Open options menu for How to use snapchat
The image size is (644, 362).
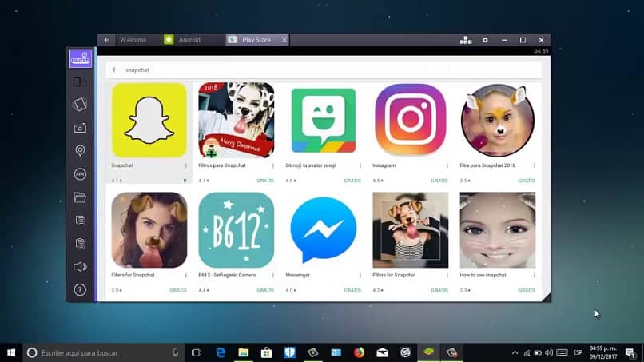point(535,276)
